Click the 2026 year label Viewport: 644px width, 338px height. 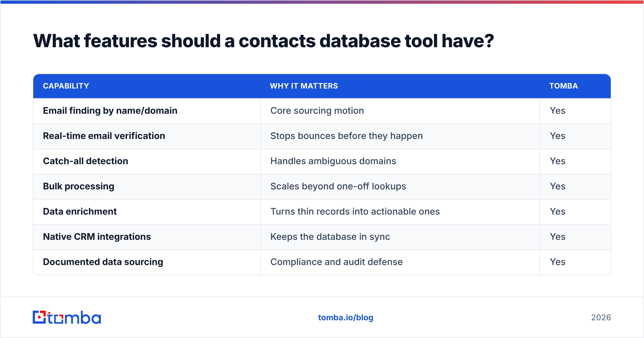(x=601, y=318)
